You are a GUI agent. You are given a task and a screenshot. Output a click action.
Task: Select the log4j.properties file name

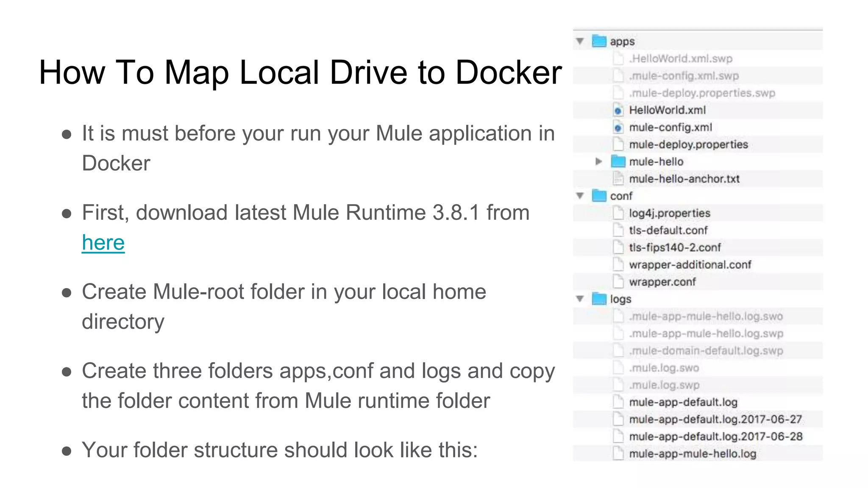[x=669, y=213]
